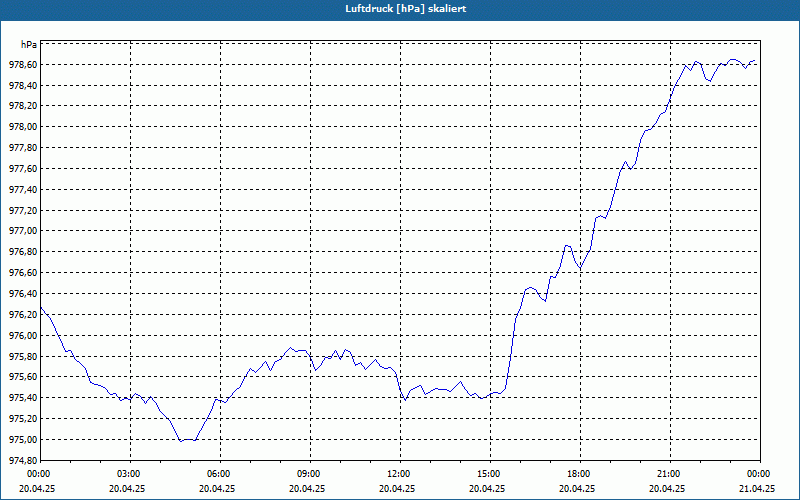The width and height of the screenshot is (800, 500).
Task: Click the 20.04.25 date under 12:00
Action: pos(397,488)
